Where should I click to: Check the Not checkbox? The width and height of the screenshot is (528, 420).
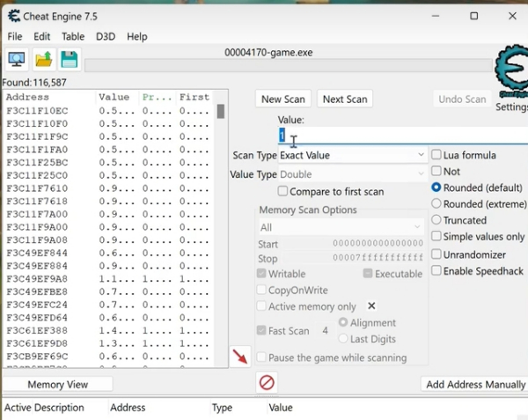coord(436,171)
